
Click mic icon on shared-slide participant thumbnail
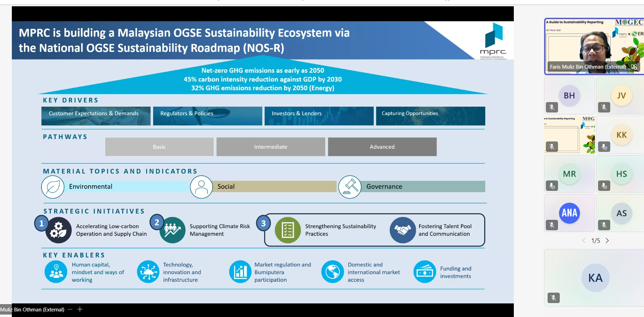pyautogui.click(x=552, y=147)
